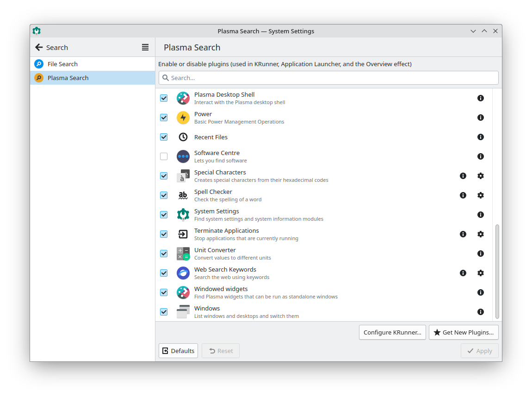This screenshot has height=397, width=532.
Task: Uncheck the Plasma Desktop Shell plugin
Action: [x=164, y=98]
